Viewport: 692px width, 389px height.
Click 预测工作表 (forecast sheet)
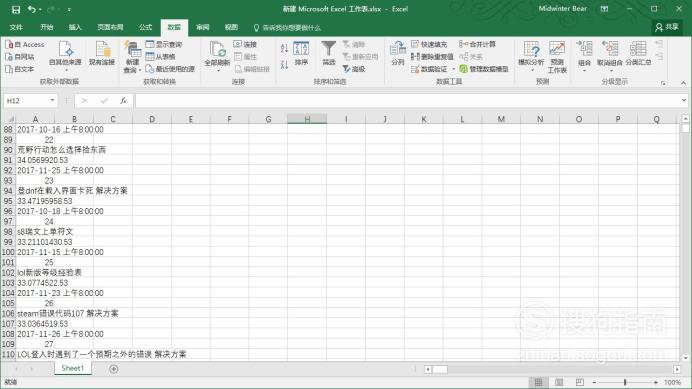click(557, 57)
